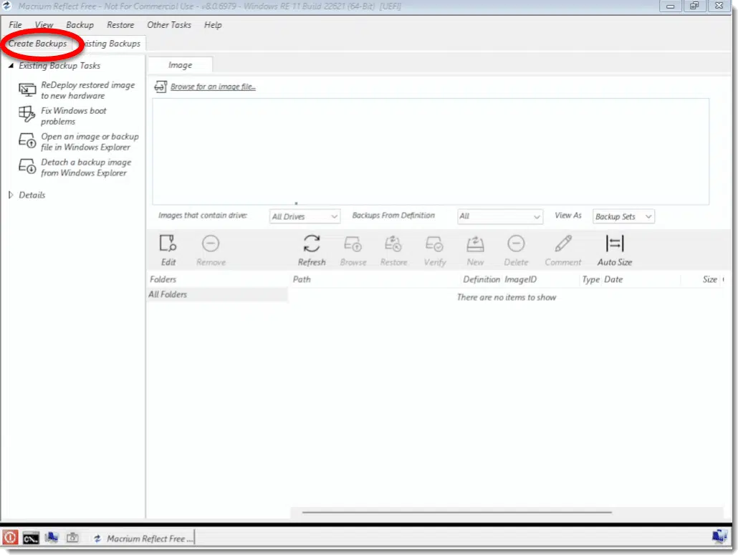Expand the Details section

pyautogui.click(x=11, y=195)
